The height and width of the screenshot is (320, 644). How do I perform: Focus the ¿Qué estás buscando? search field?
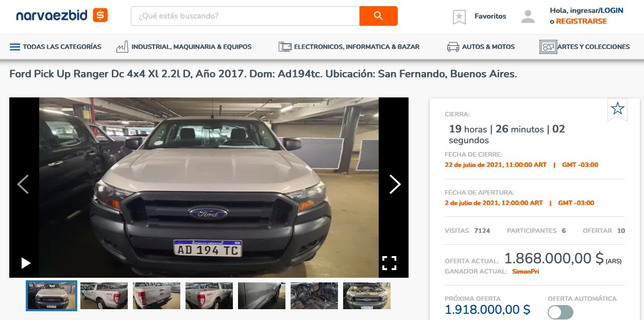click(x=245, y=16)
